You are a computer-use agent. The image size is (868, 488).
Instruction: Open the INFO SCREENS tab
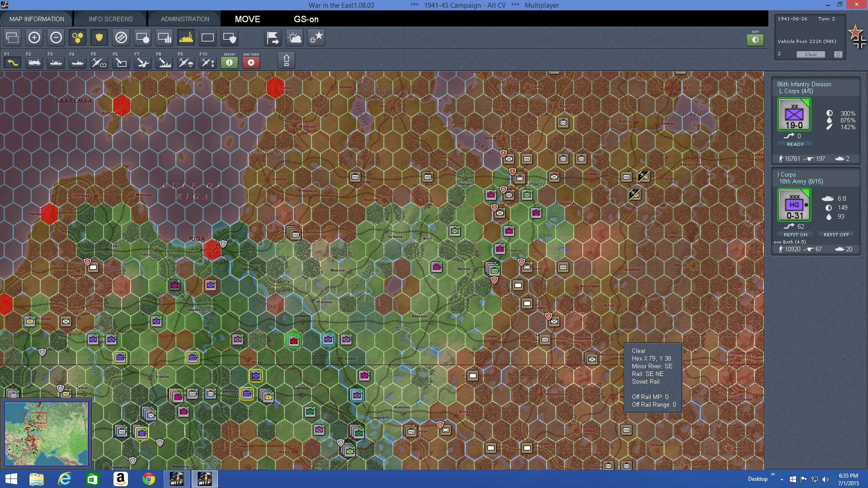(x=111, y=19)
